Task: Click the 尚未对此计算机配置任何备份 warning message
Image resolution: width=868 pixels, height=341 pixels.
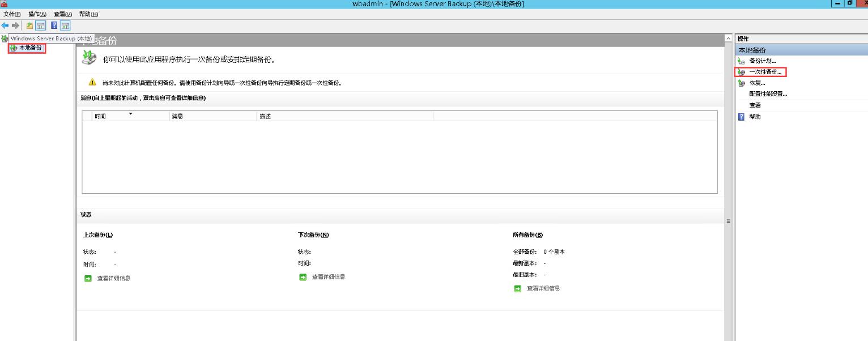Action: (x=222, y=83)
